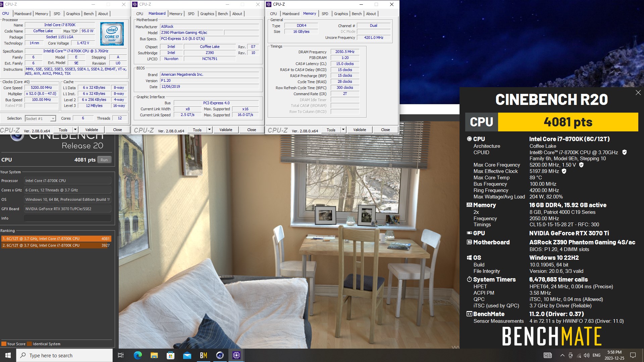
Task: Click the verified shield next to CPUID
Action: click(624, 152)
